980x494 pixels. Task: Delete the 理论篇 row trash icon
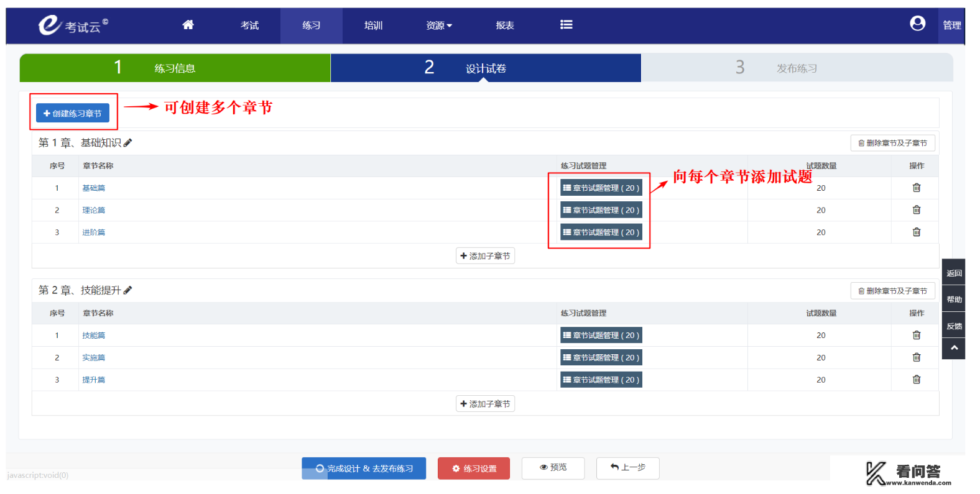[x=916, y=210]
